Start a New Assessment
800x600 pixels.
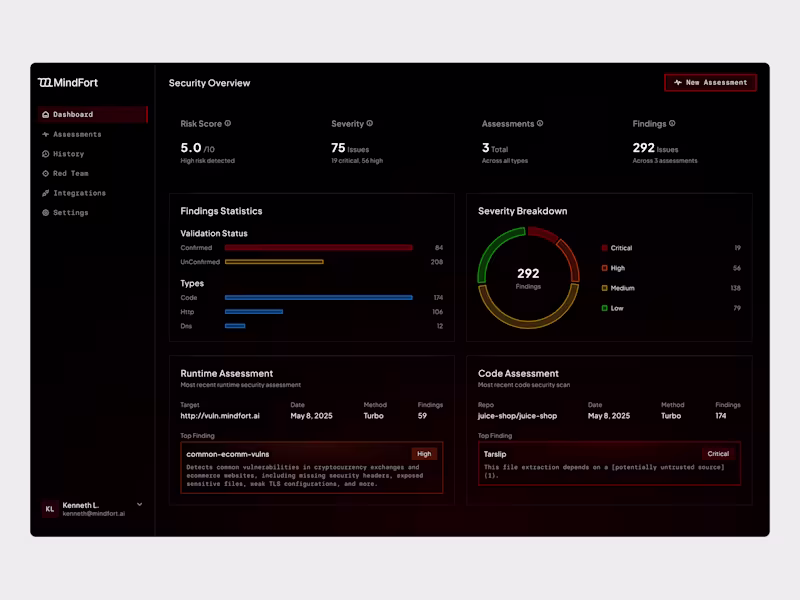tap(710, 83)
